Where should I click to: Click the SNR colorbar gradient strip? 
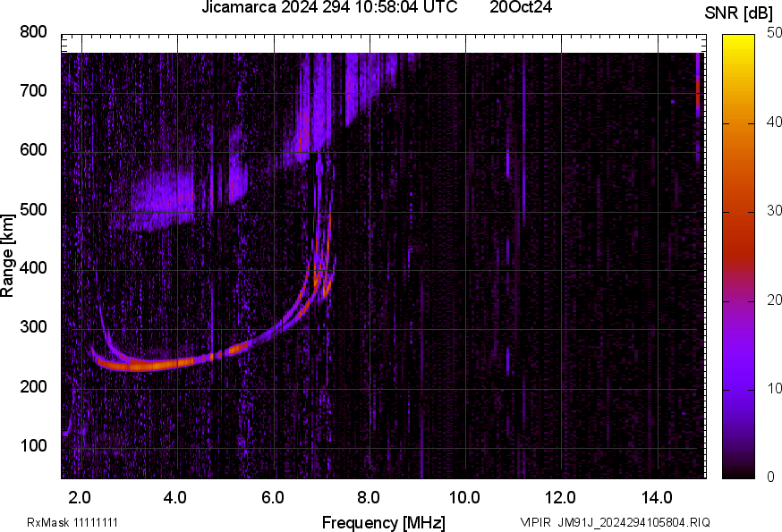(x=739, y=257)
